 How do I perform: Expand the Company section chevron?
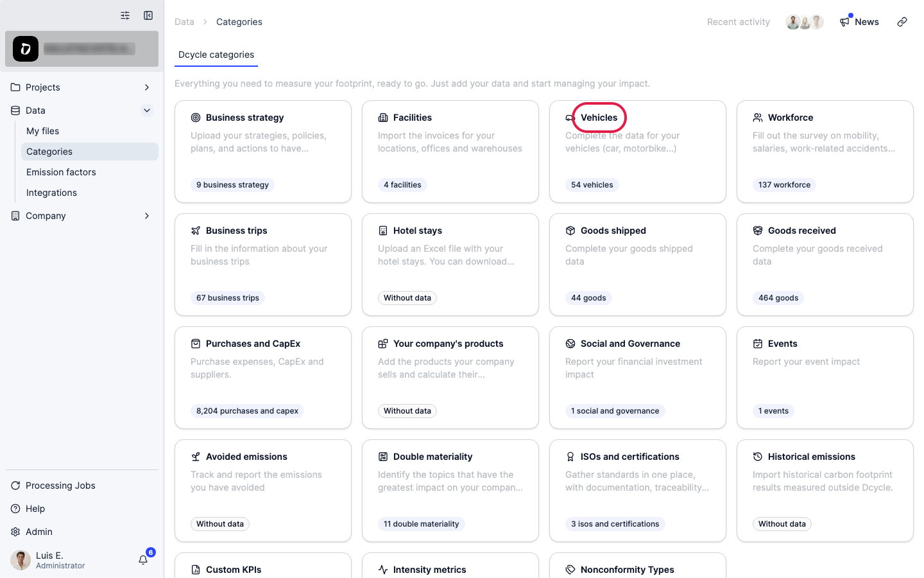[147, 216]
